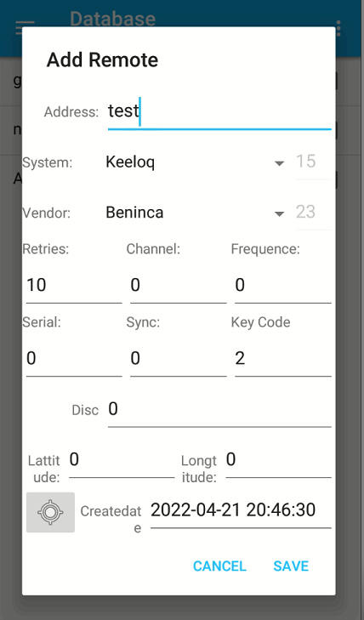The width and height of the screenshot is (364, 620).
Task: Edit the Serial field
Action: [x=74, y=359]
